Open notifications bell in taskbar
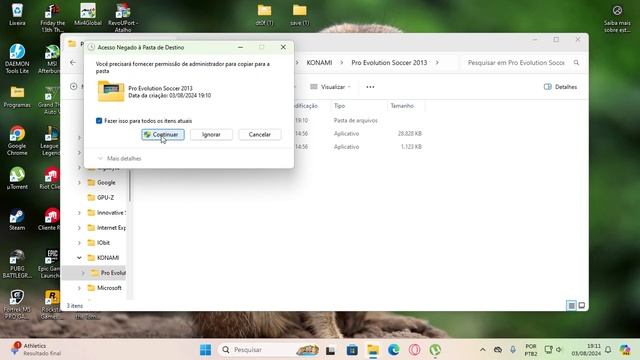Viewport: 640px width, 360px height. pos(608,350)
